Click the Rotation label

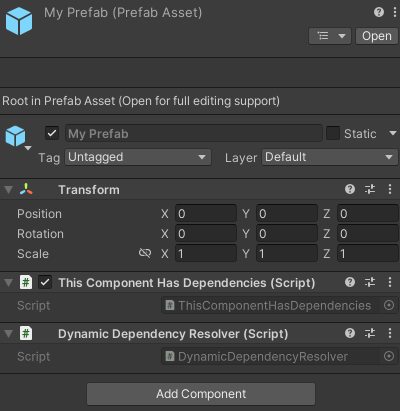tap(40, 234)
